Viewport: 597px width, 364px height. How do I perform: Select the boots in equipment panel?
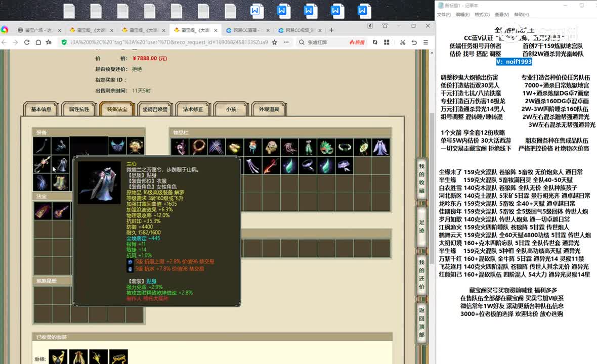60,183
